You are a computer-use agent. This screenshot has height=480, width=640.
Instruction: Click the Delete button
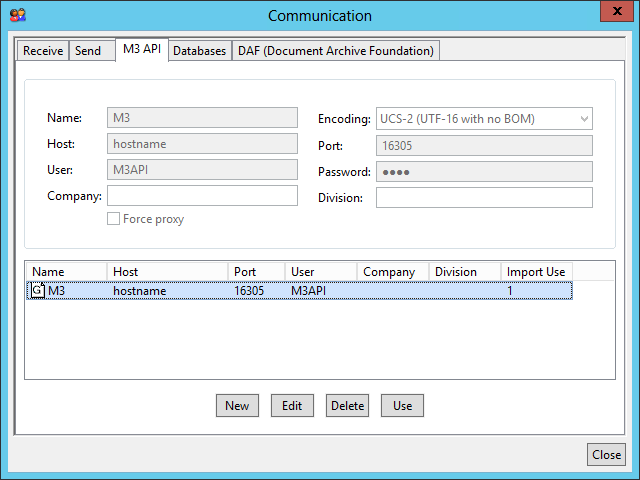coord(347,405)
